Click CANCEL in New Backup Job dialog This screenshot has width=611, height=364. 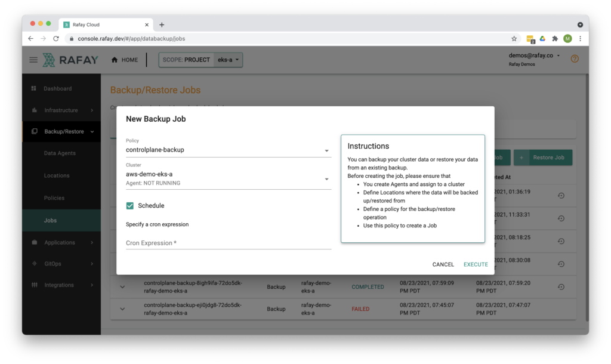(x=443, y=264)
